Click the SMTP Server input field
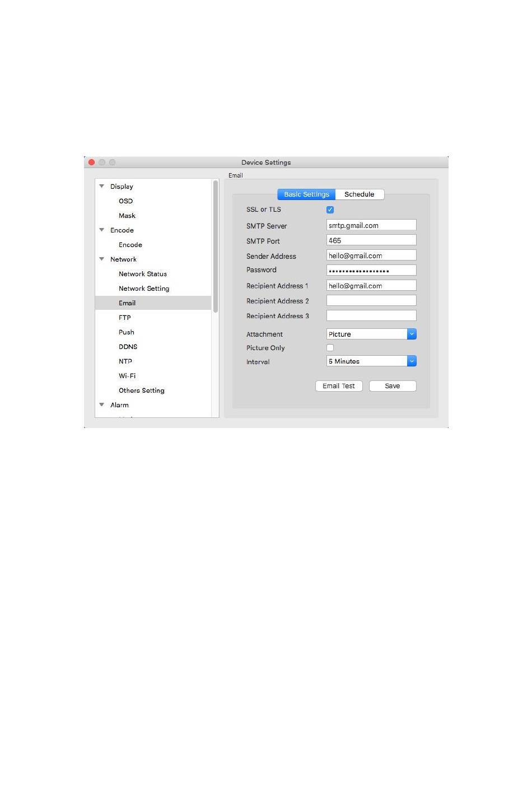This screenshot has height=795, width=532. click(371, 225)
